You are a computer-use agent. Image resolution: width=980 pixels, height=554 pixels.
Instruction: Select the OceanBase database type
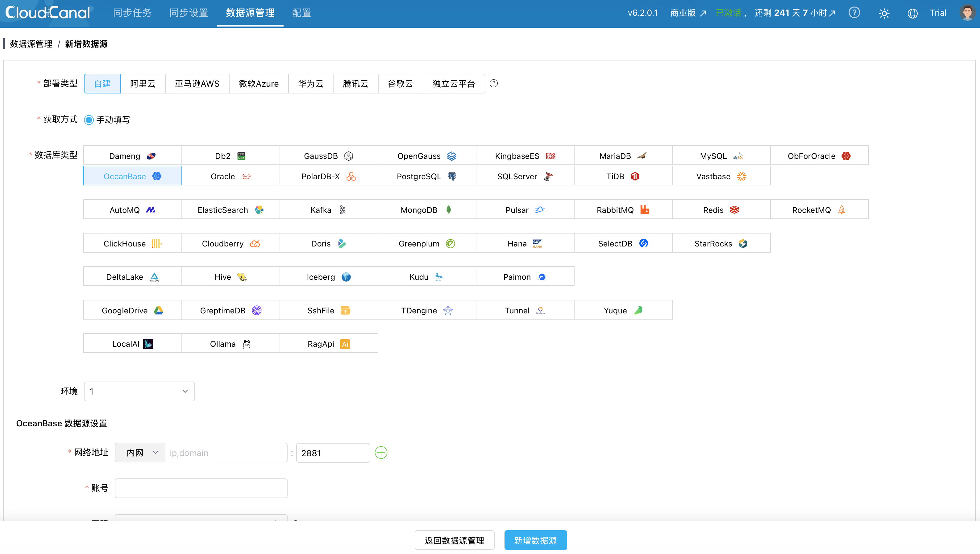point(132,176)
